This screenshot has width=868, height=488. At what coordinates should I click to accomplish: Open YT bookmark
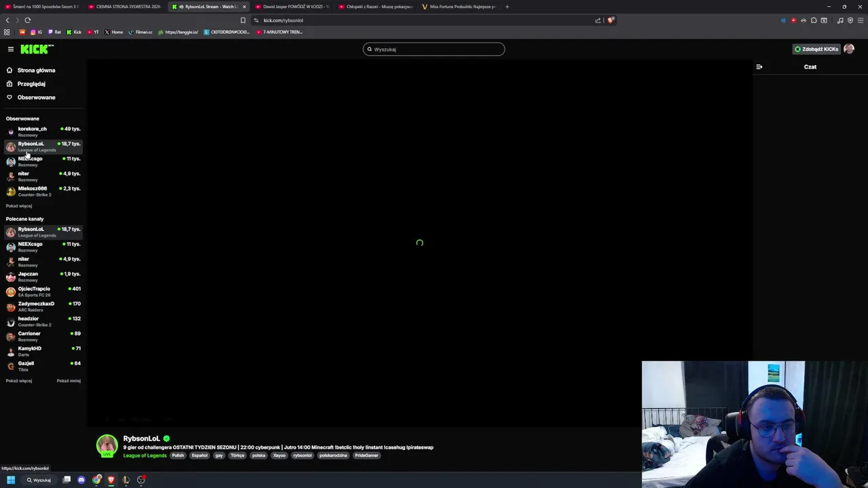pos(93,32)
